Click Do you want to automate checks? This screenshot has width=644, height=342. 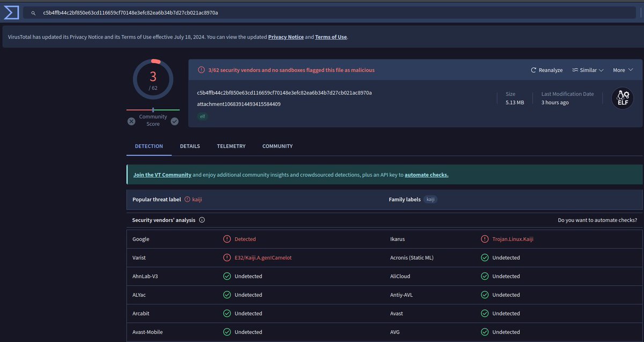point(597,220)
